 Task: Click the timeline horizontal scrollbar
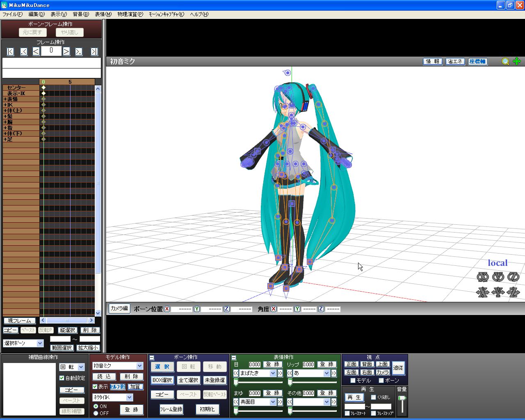coord(67,320)
